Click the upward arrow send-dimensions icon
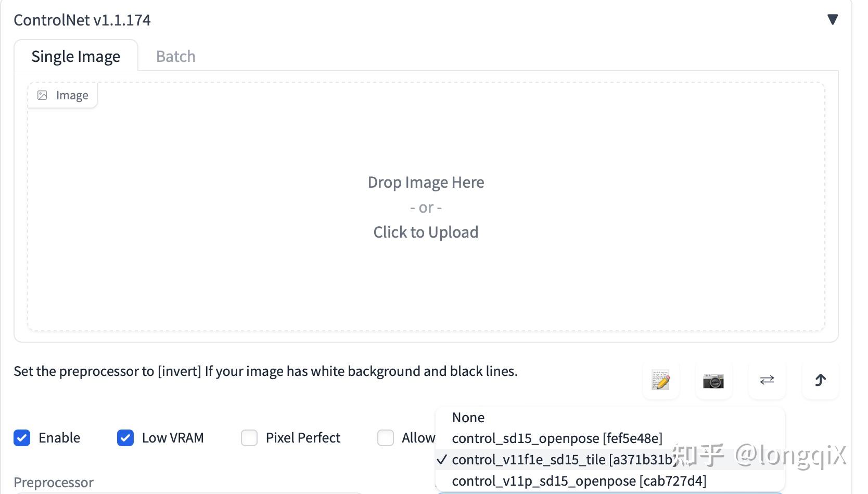This screenshot has width=868, height=494. point(820,381)
